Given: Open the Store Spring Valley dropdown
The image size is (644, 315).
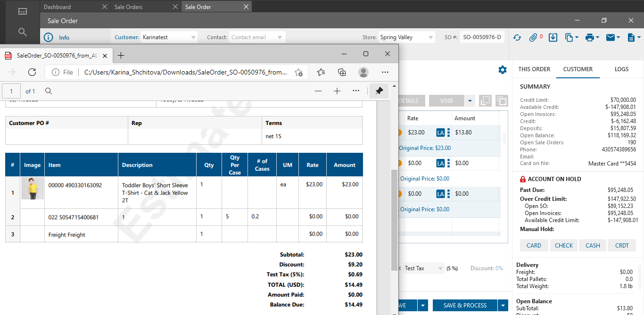Looking at the screenshot, I should click(431, 37).
